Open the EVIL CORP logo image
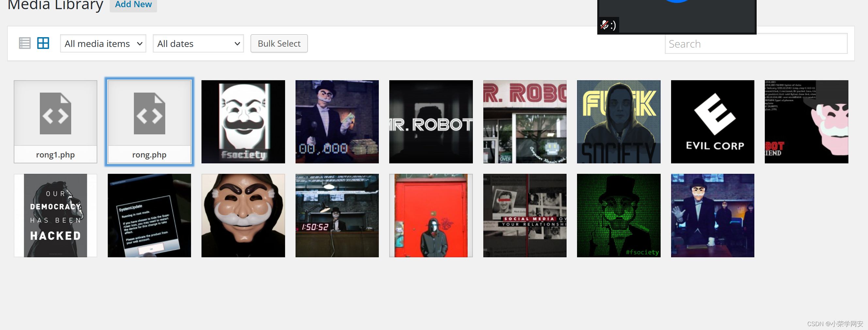This screenshot has height=330, width=868. (x=713, y=122)
